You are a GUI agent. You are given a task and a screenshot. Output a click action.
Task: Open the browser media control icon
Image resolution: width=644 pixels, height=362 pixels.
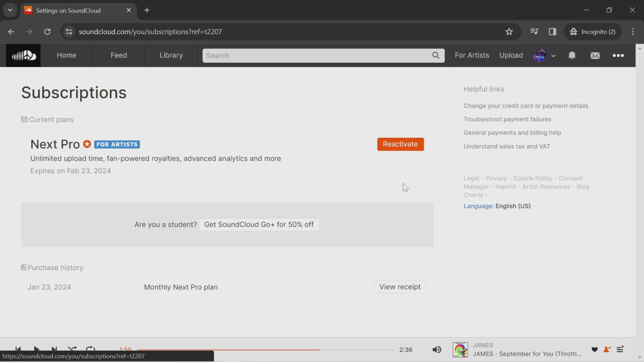tap(534, 32)
